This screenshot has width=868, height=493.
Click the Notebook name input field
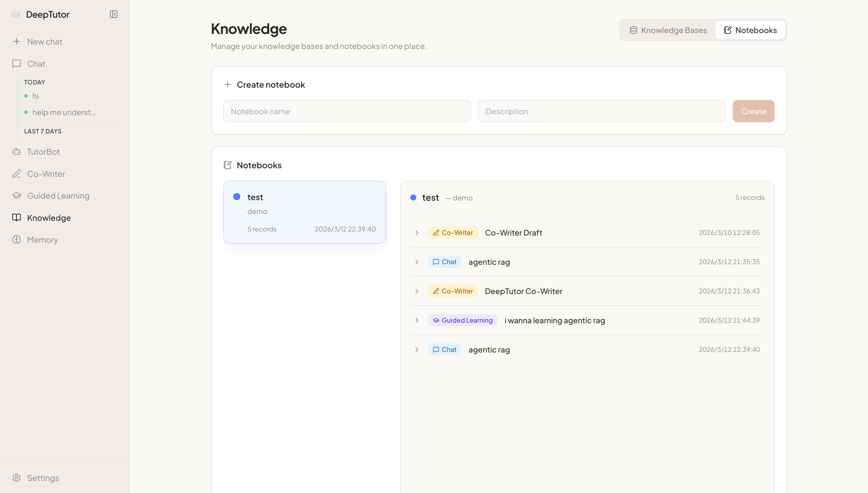click(x=346, y=111)
